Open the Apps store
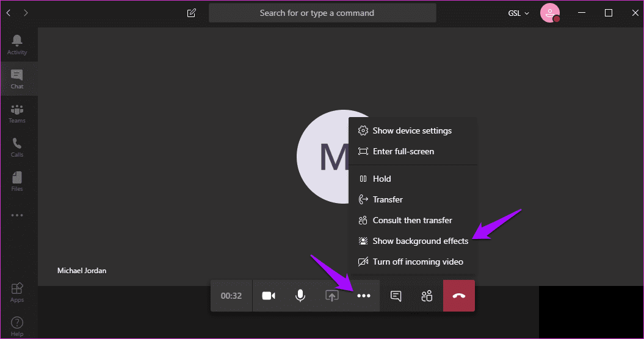Image resolution: width=644 pixels, height=339 pixels. [17, 293]
